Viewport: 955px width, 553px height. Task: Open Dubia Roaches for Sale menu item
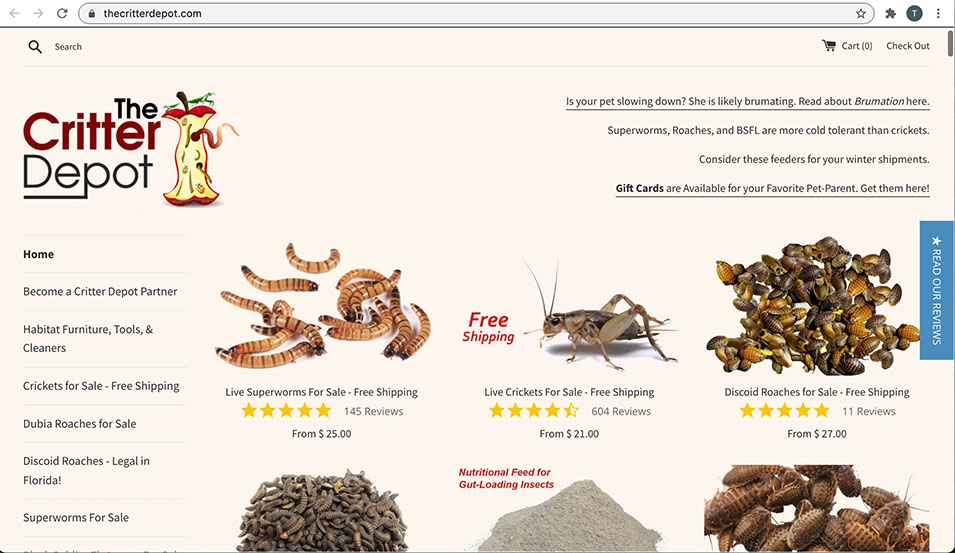(x=80, y=424)
